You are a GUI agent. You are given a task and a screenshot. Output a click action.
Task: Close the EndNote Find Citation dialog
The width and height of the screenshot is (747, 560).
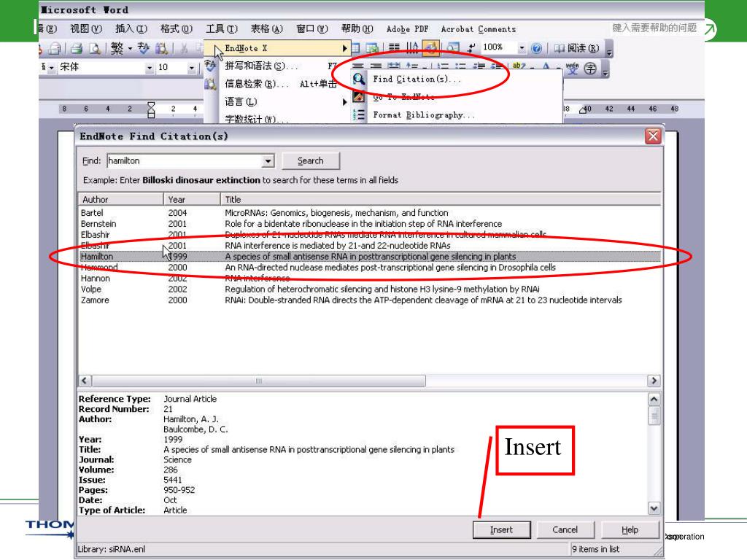(653, 136)
